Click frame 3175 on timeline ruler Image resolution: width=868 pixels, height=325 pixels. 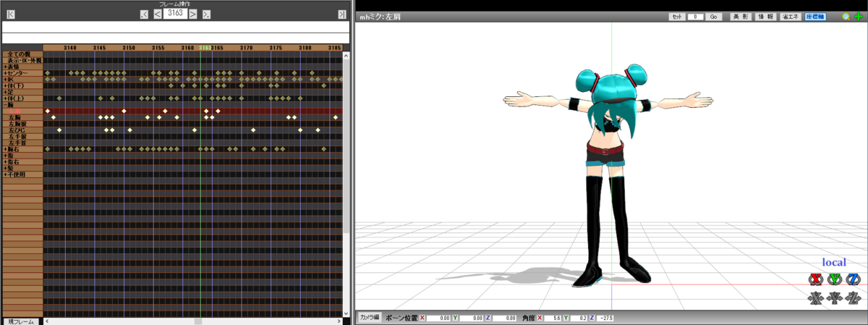coord(276,47)
